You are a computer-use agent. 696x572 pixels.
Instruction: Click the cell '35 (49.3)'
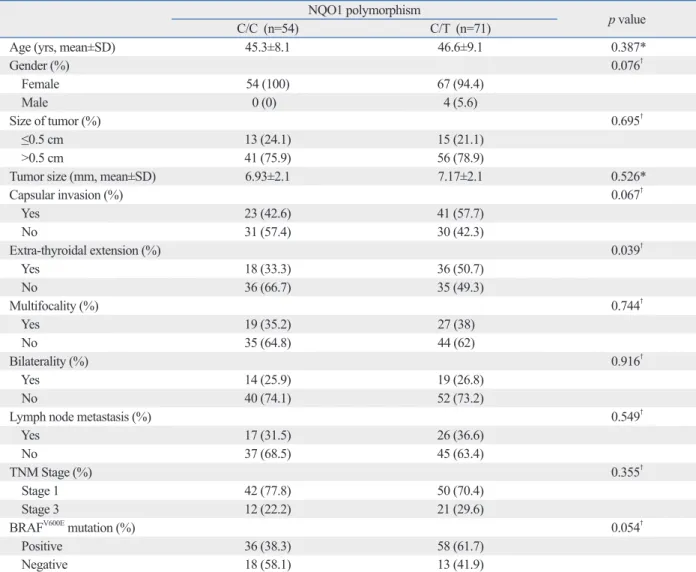460,288
